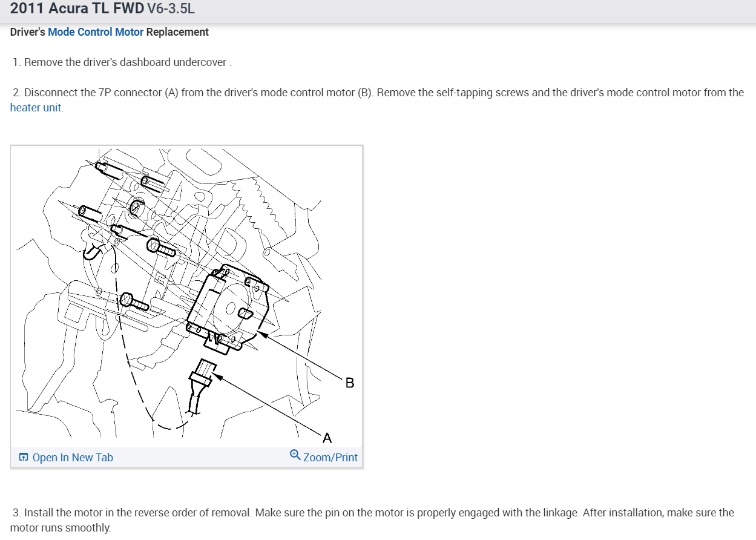Click the word Replacement in the title

point(177,32)
